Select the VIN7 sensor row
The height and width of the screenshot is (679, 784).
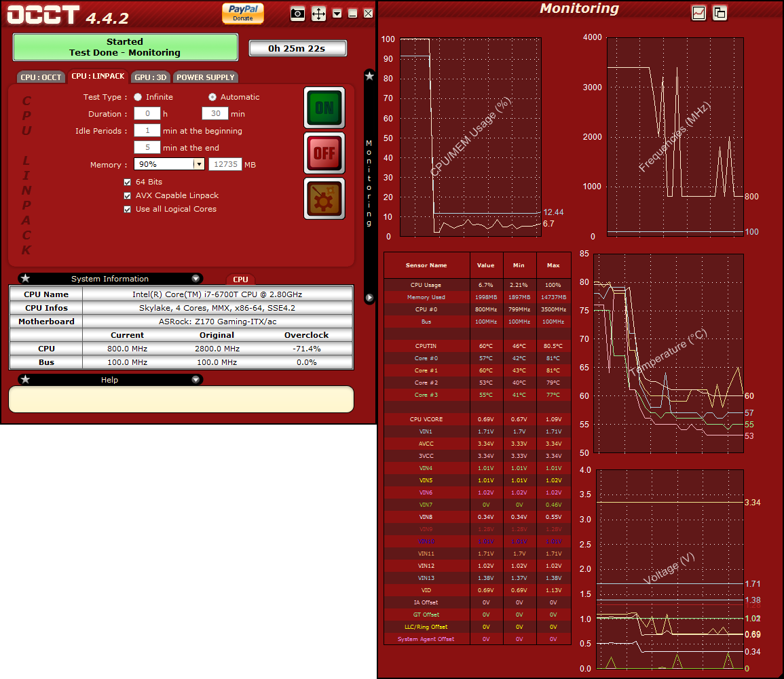(477, 505)
